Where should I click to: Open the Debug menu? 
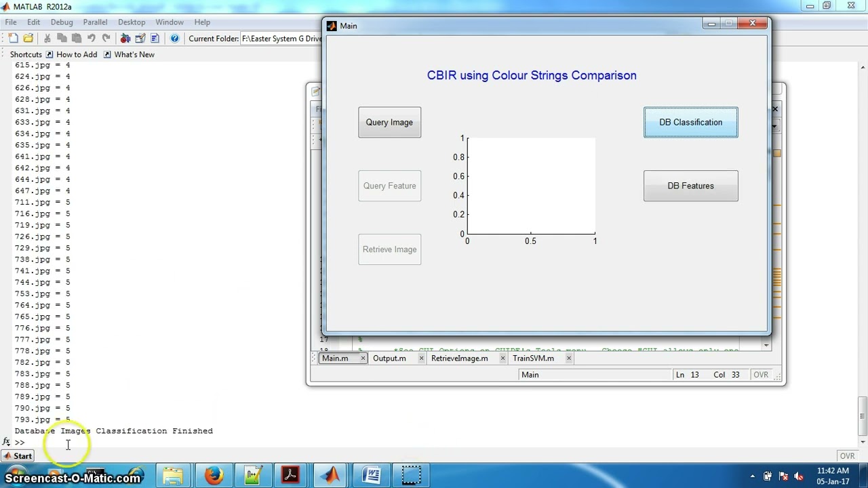[x=62, y=22]
